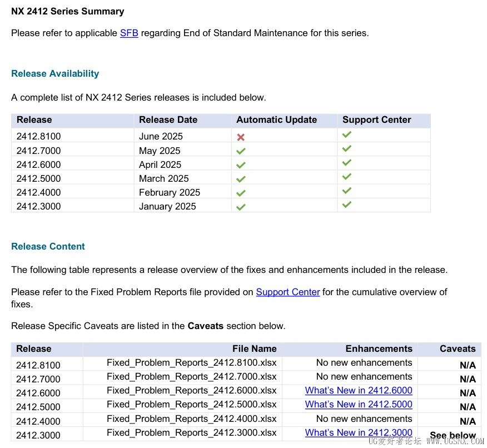
Task: Click Fixed_Problem_Reports_2412.3000.xlsx file name
Action: [192, 432]
